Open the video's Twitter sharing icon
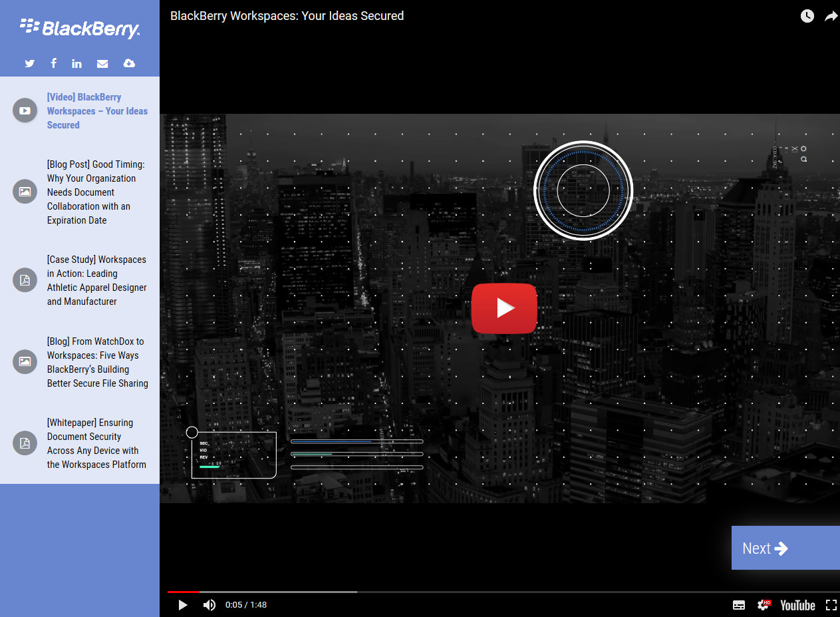Screen dimensions: 840x617 click(x=29, y=63)
